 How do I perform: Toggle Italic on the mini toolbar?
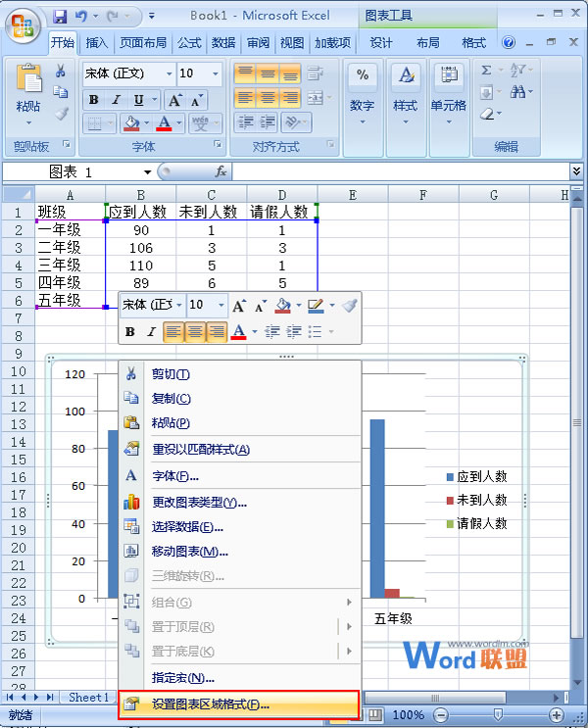coord(151,331)
